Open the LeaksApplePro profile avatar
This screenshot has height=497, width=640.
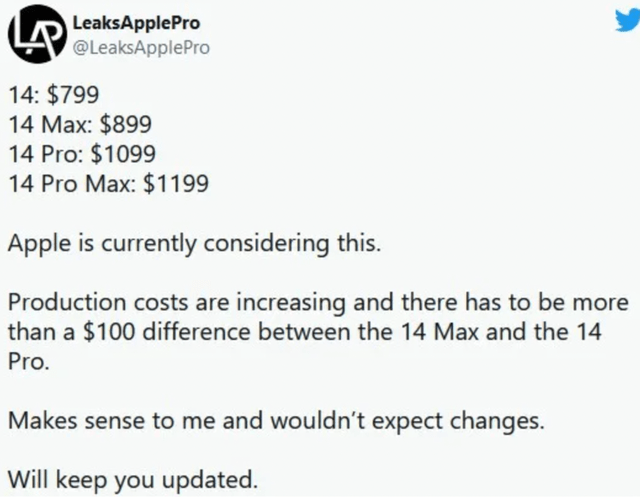pos(38,34)
